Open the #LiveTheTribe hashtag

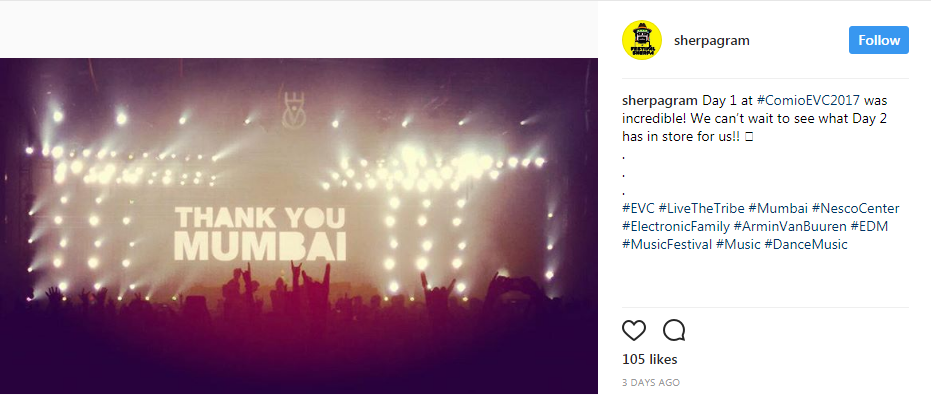pyautogui.click(x=701, y=208)
